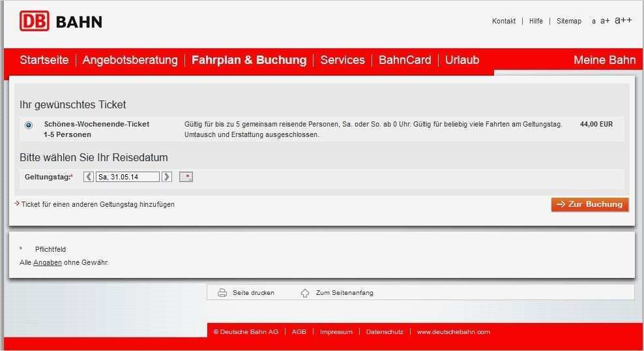Click the 44,00 EUR price

[596, 124]
